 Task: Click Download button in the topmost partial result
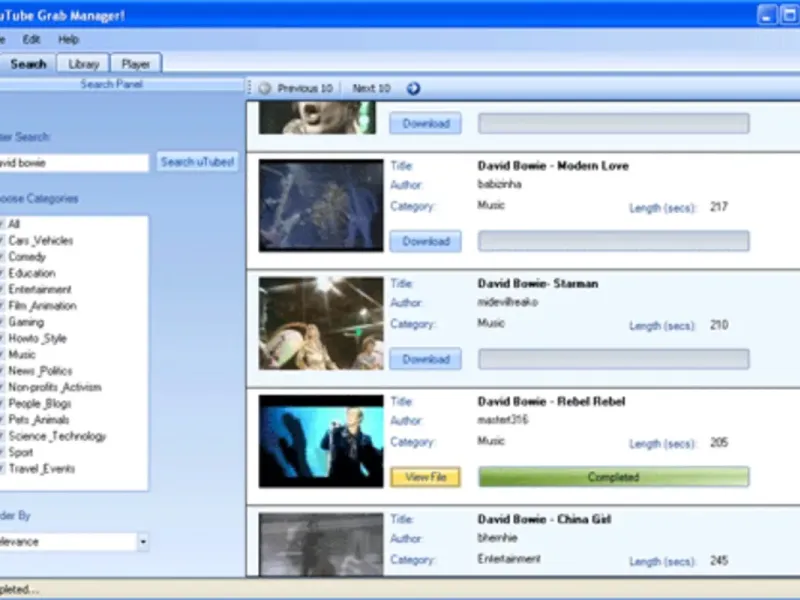426,123
